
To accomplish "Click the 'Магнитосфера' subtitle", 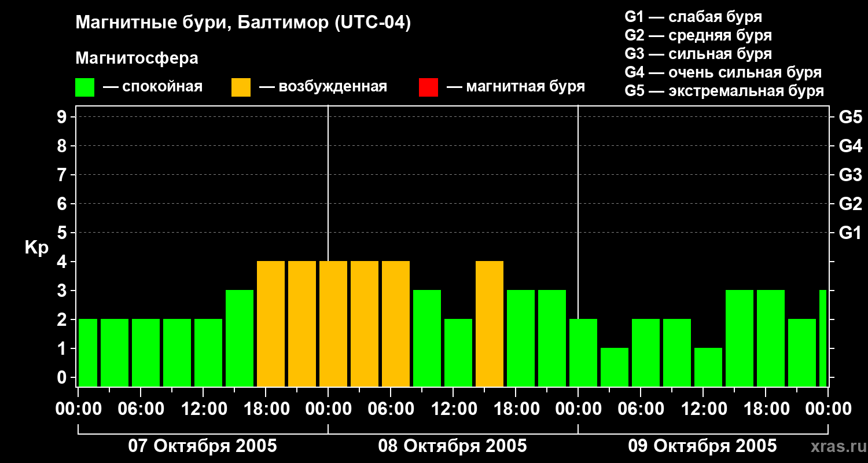I will click(137, 58).
